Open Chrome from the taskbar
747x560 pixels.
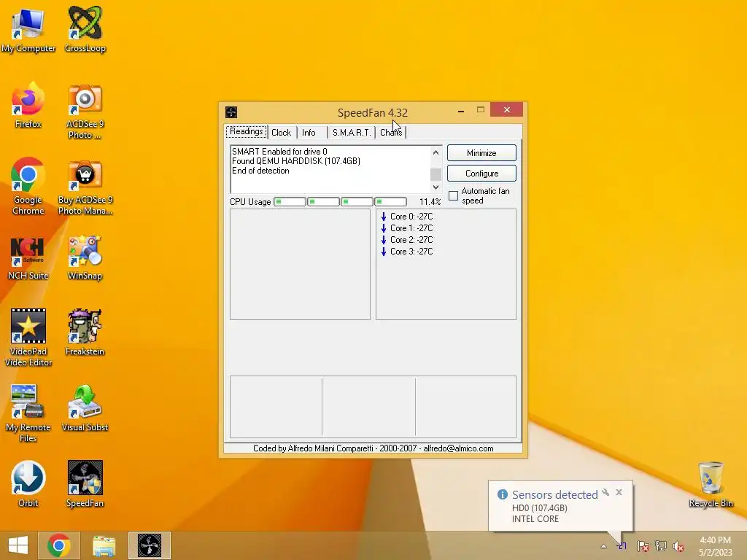58,545
